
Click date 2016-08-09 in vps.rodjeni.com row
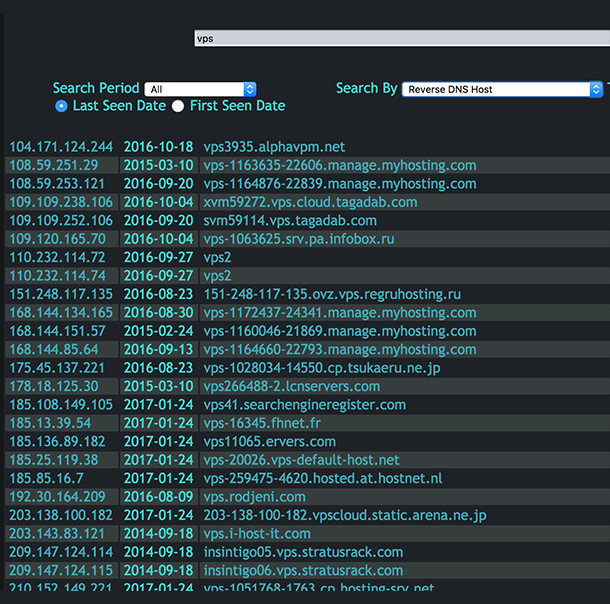point(158,497)
